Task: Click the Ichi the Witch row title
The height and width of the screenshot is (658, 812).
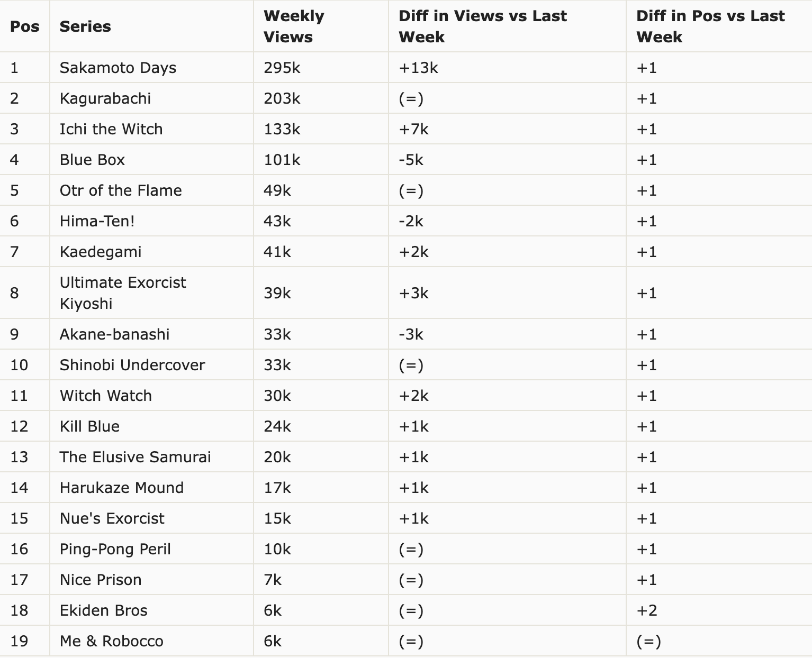Action: (x=111, y=129)
